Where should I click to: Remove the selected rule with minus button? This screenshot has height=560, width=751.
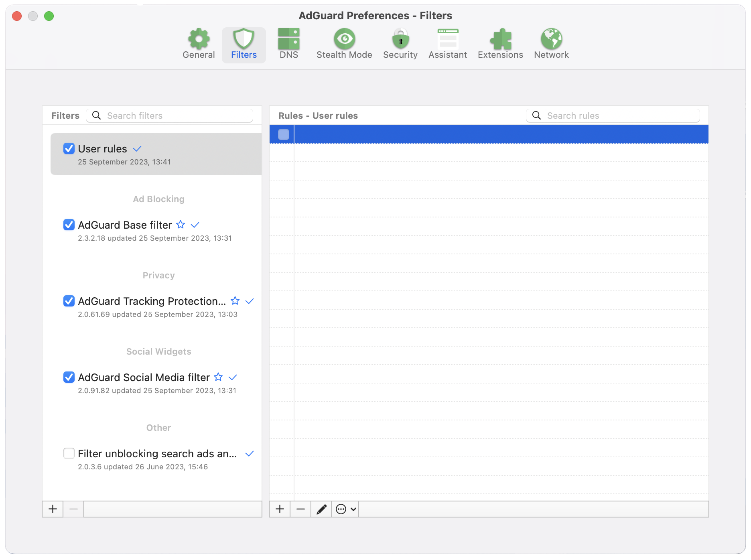coord(300,509)
